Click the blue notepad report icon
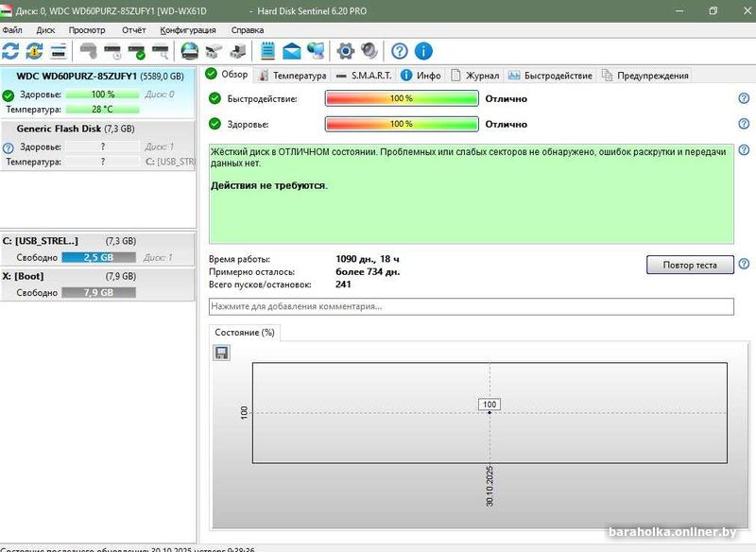This screenshot has width=756, height=552. pos(268,51)
